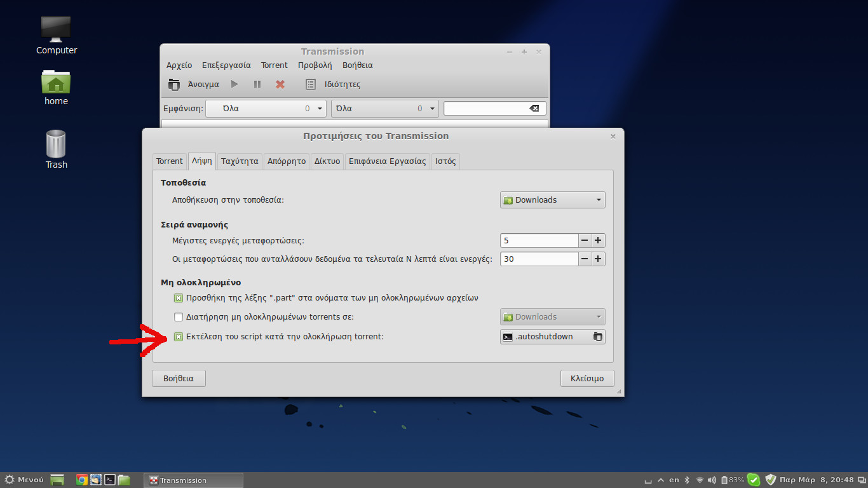Switch to the Επιφάνεια Εργασίας tab
The width and height of the screenshot is (868, 488).
[x=388, y=161]
